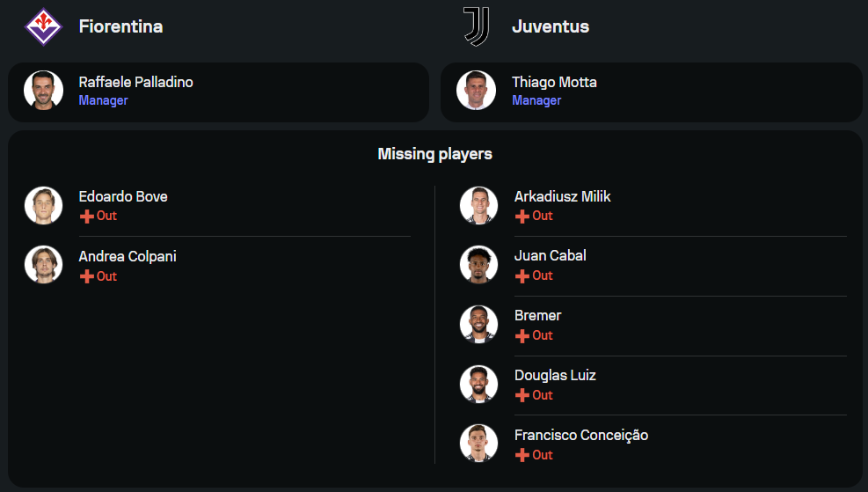Click Bremer's player avatar
This screenshot has width=868, height=492.
(x=478, y=325)
